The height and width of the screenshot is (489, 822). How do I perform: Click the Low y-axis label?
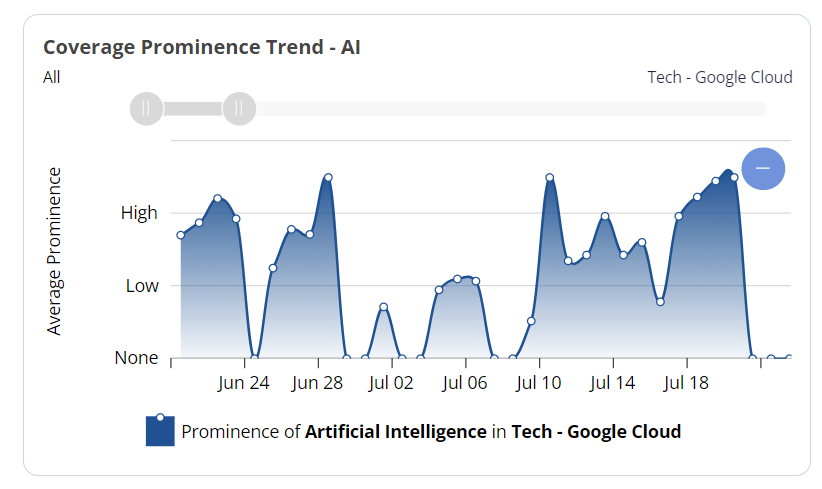[142, 286]
